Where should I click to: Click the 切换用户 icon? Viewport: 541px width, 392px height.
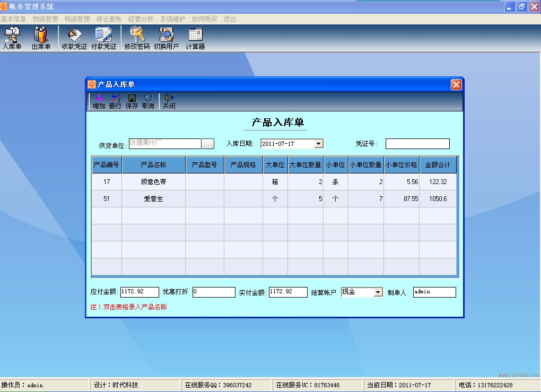point(166,38)
